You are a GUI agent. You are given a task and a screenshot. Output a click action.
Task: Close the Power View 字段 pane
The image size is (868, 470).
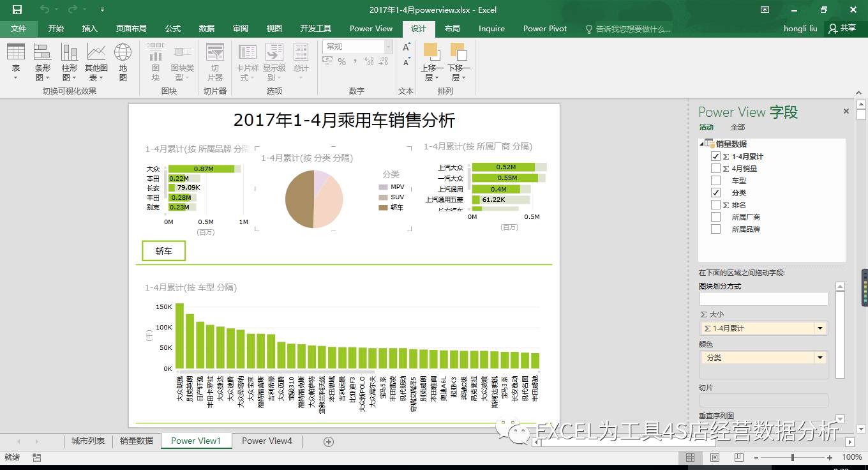[846, 111]
